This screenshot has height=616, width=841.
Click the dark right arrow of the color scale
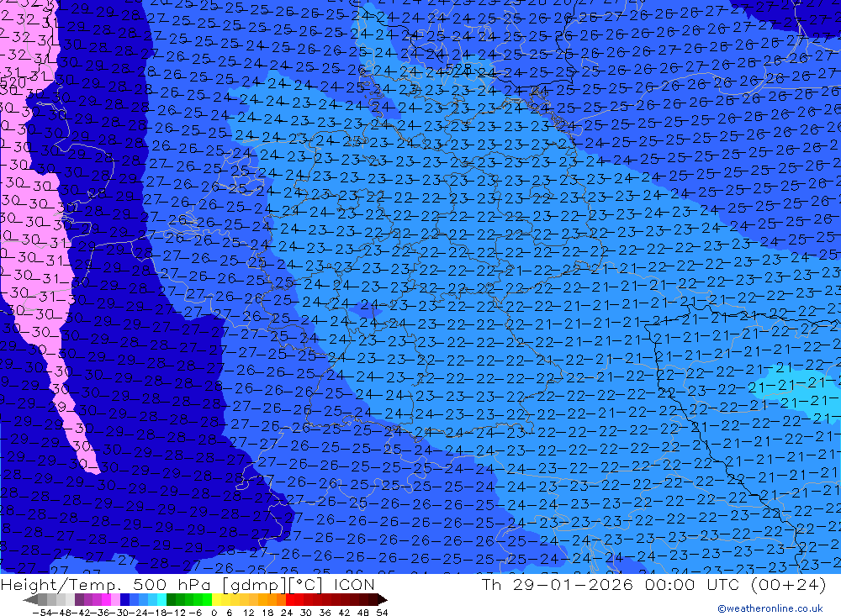click(383, 600)
